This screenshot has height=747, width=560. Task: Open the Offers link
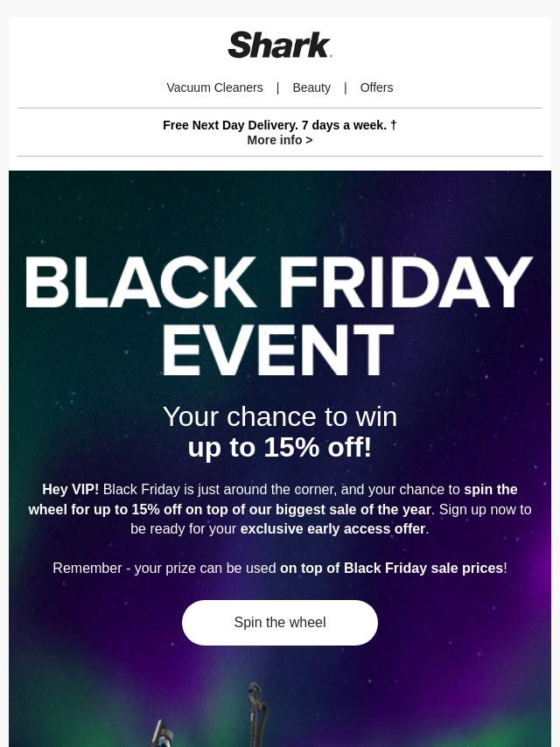376,87
